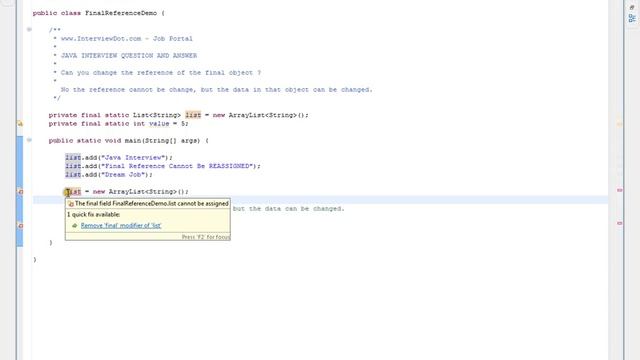The image size is (640, 360).
Task: Jump to the lower red error mark in overview ruler
Action: 620,223
